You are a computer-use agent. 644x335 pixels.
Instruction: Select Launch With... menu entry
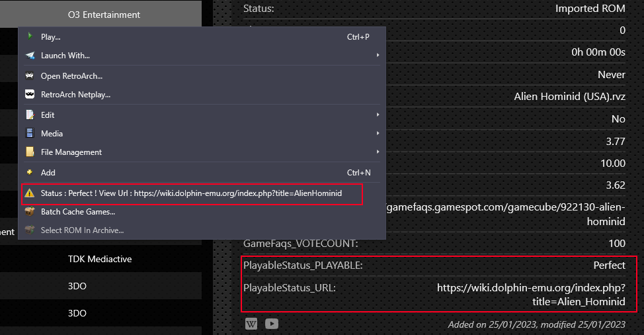pyautogui.click(x=202, y=55)
